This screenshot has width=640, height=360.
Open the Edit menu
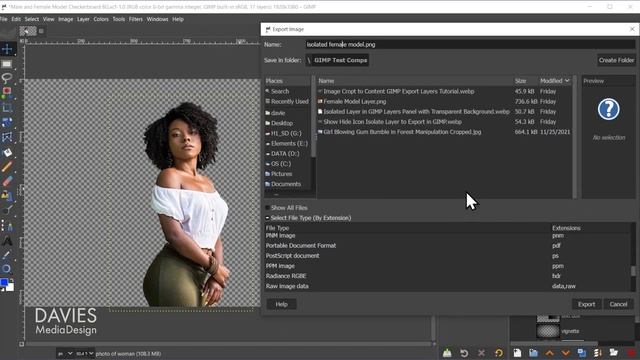(x=16, y=19)
